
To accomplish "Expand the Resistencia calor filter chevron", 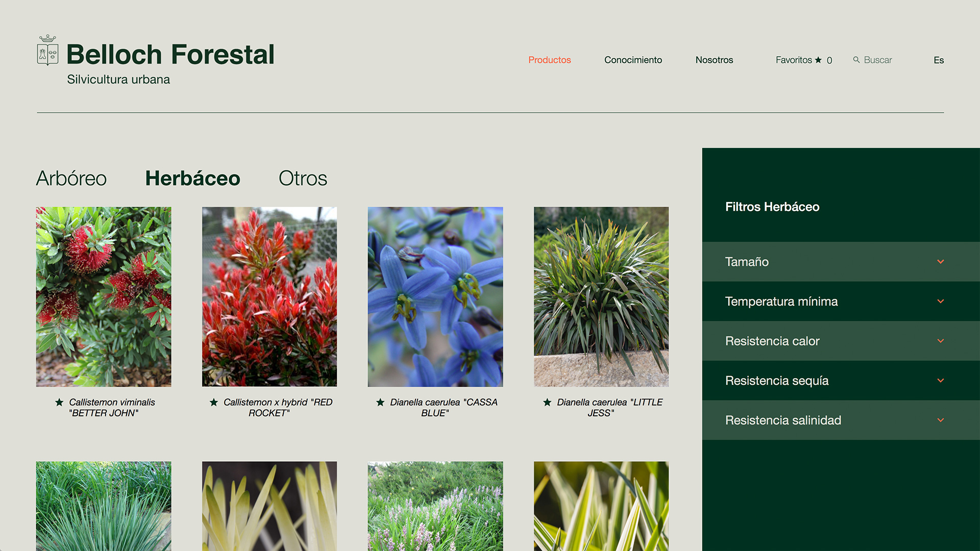I will tap(941, 341).
